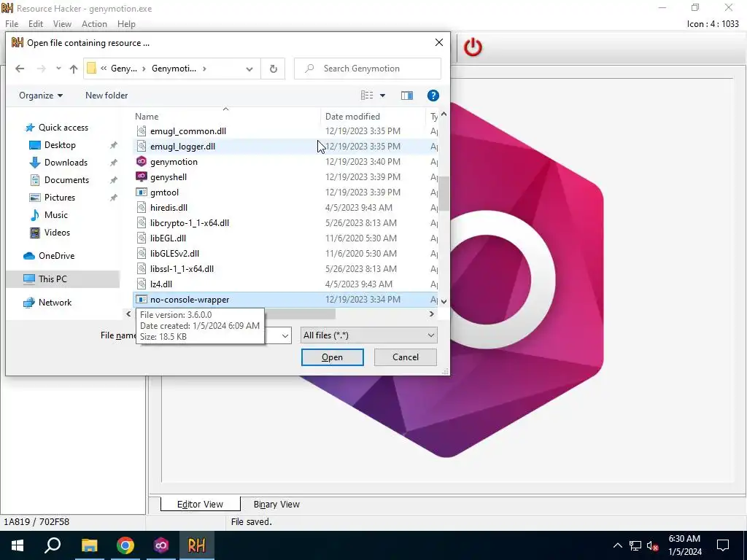747x560 pixels.
Task: Select This PC in navigation pane
Action: (x=63, y=279)
